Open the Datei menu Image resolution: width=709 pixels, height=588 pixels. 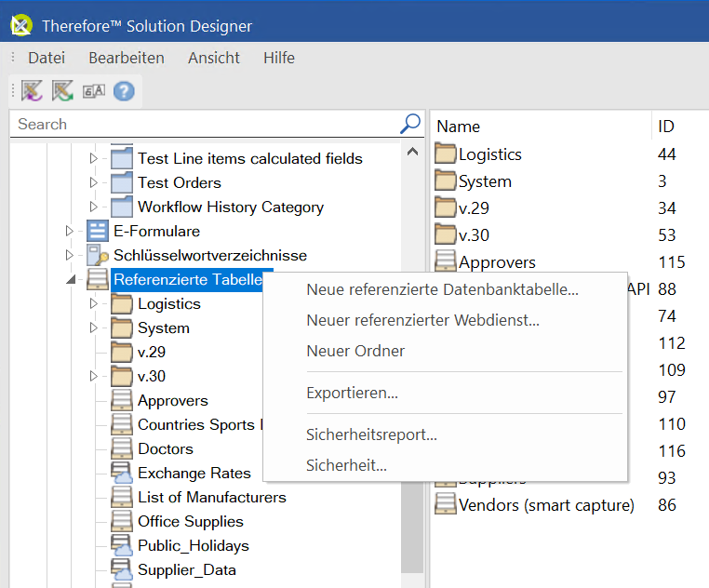(x=47, y=58)
